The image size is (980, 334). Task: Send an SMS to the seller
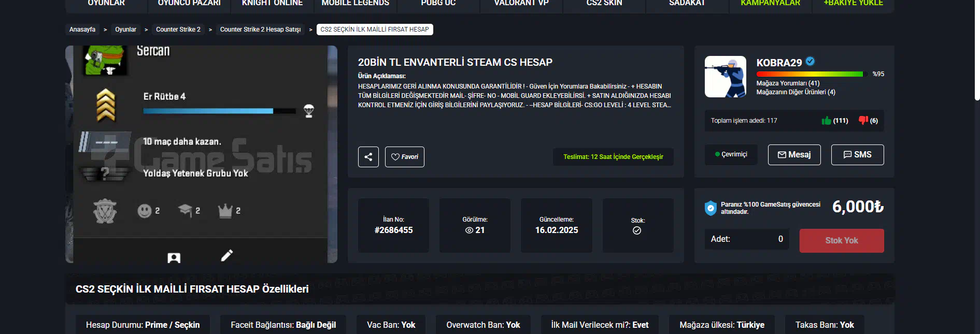click(x=858, y=155)
